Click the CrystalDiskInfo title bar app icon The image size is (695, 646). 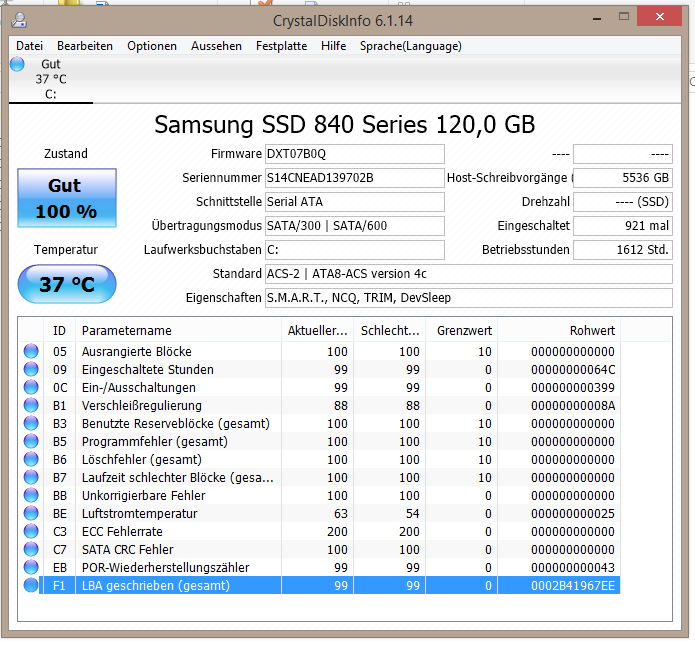19,20
